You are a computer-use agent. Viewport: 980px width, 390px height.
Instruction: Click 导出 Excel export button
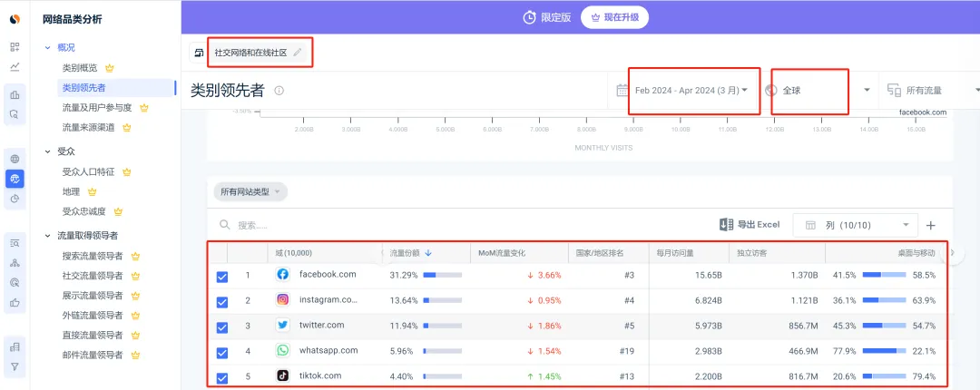[x=750, y=225]
